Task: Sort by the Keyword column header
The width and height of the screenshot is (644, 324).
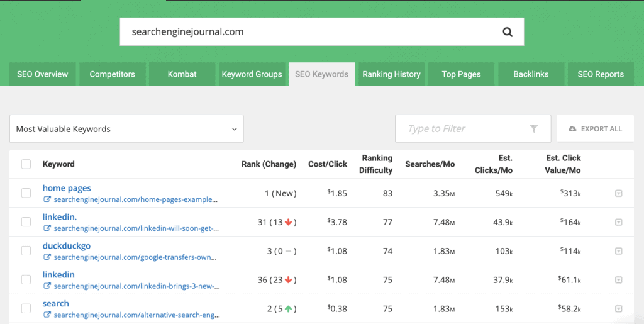Action: pos(58,164)
